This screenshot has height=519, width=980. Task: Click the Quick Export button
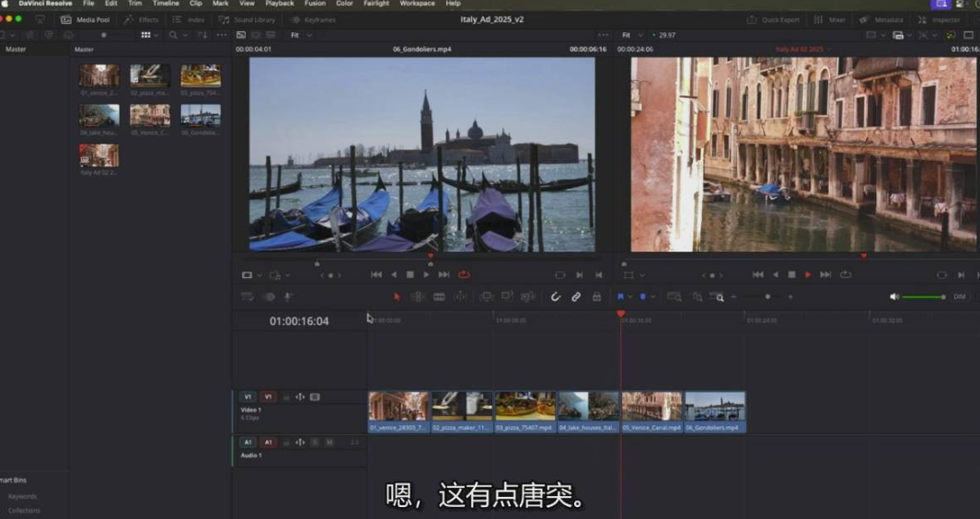(773, 19)
